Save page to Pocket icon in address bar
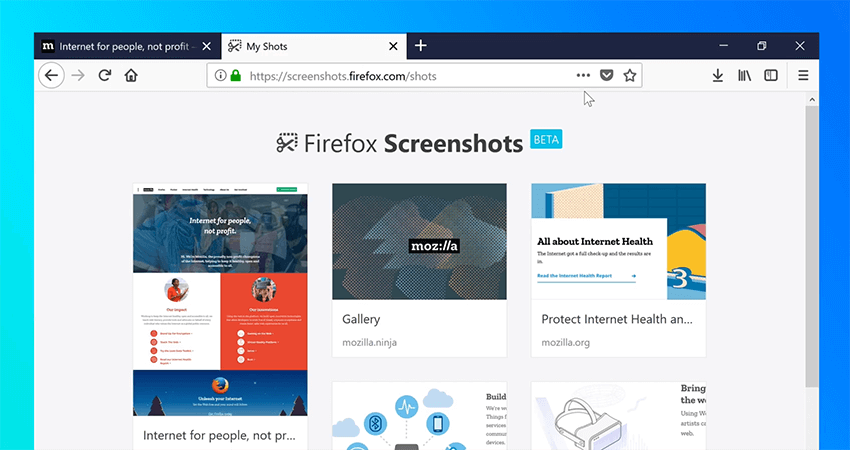The height and width of the screenshot is (450, 850). pos(607,76)
